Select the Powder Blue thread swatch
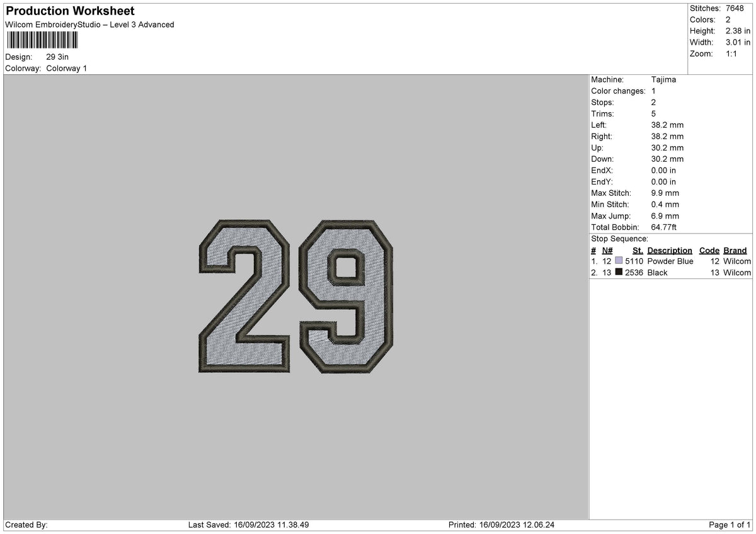Image resolution: width=756 pixels, height=534 pixels. tap(618, 261)
